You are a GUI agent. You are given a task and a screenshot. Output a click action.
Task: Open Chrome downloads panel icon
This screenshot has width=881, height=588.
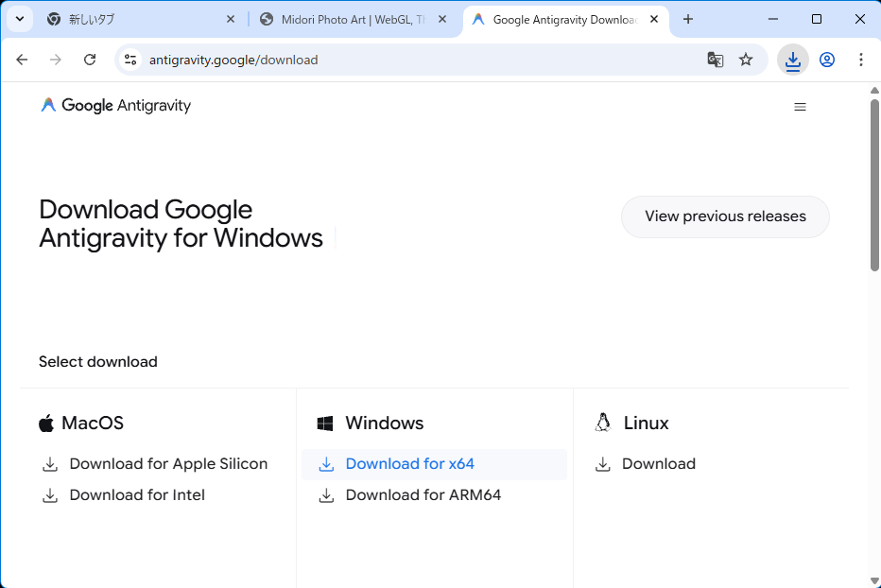[x=792, y=60]
